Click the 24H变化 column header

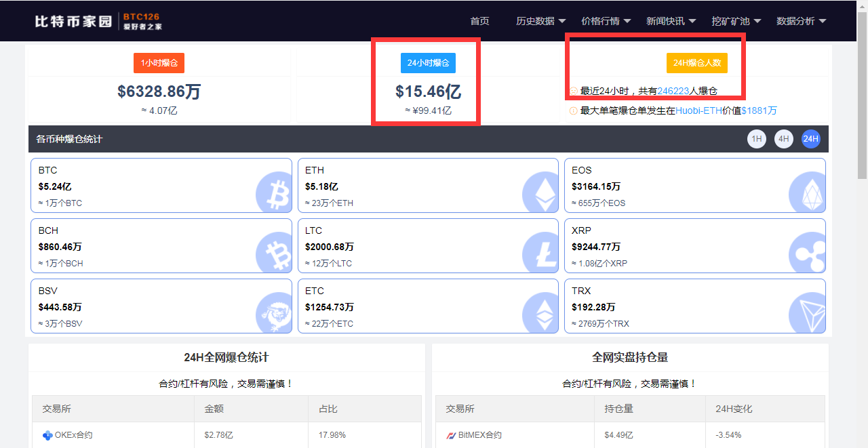click(x=734, y=409)
